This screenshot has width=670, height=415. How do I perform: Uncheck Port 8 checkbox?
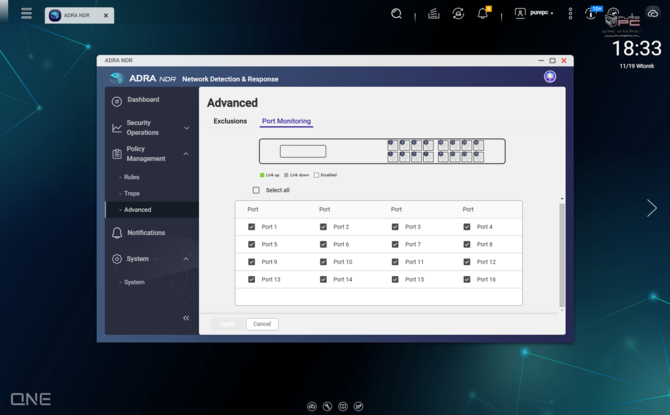[x=467, y=244]
